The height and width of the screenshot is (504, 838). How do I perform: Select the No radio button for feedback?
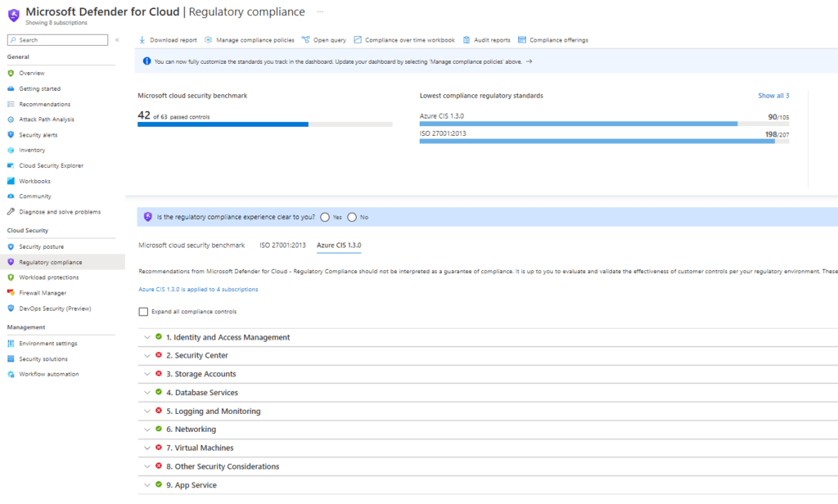click(x=352, y=218)
